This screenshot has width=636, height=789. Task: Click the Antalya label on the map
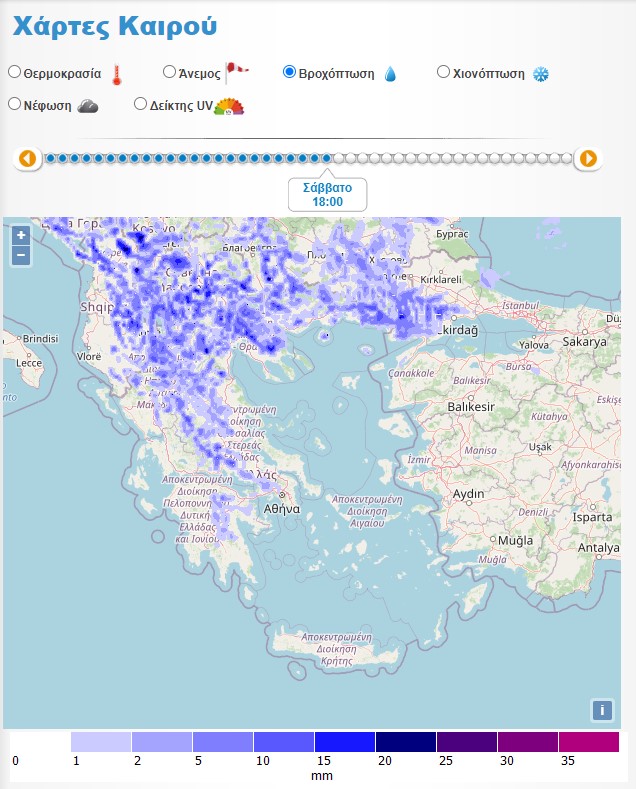coord(598,547)
